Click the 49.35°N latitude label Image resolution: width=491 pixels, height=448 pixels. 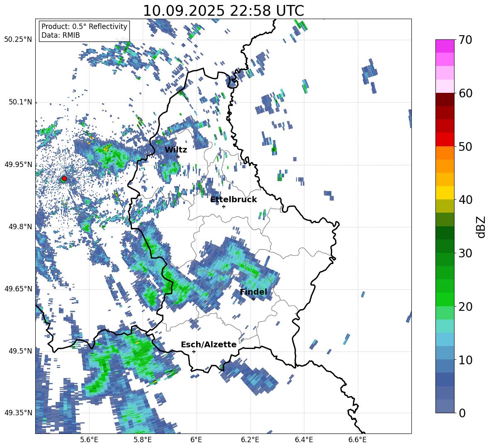(x=18, y=413)
